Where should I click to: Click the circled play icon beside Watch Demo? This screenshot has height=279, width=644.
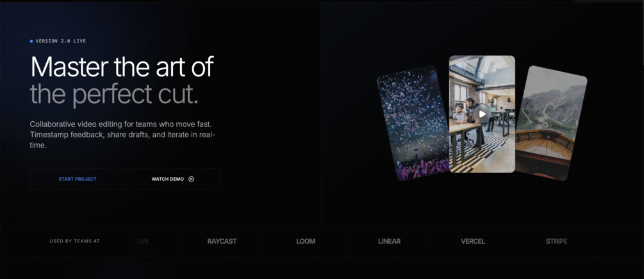click(191, 179)
